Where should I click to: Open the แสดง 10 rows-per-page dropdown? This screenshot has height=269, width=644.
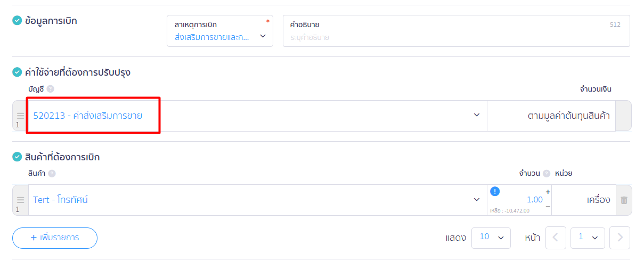[x=491, y=238]
